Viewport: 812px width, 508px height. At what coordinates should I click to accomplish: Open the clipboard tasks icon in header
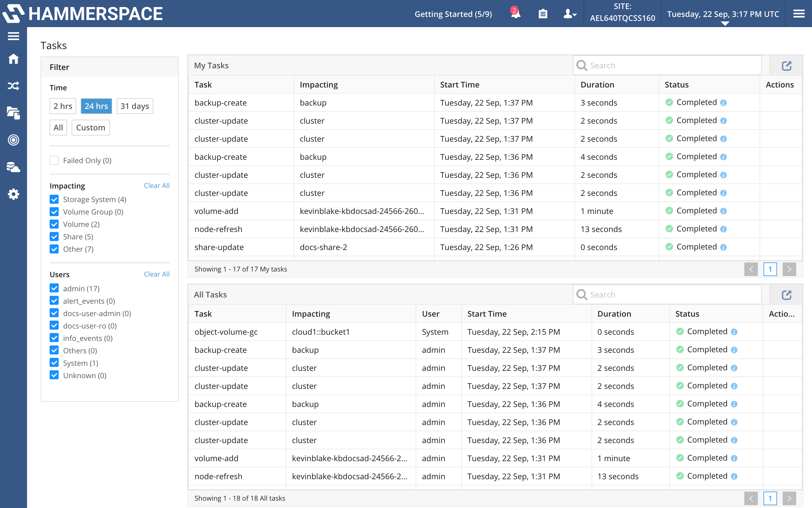click(x=542, y=14)
